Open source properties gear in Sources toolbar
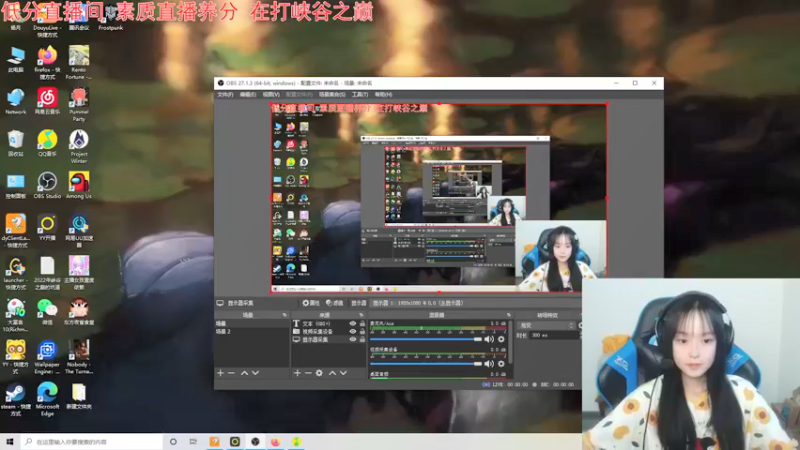800x450 pixels. [319, 373]
